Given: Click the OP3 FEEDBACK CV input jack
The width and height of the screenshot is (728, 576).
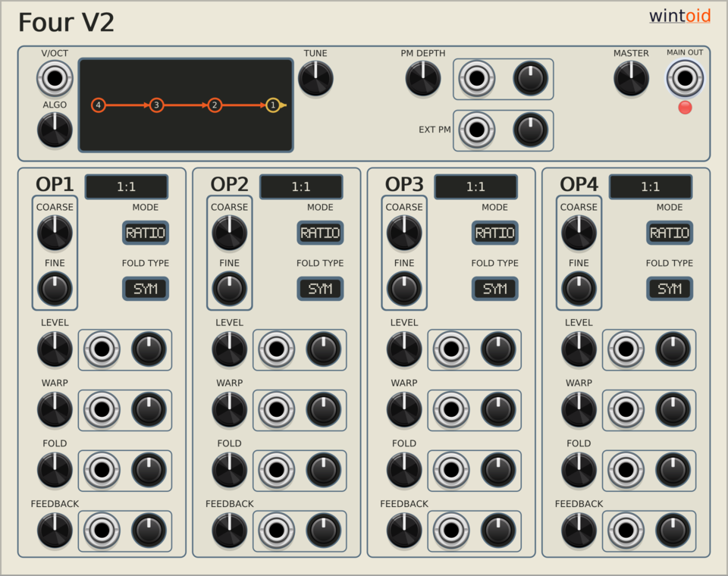Looking at the screenshot, I should point(450,530).
